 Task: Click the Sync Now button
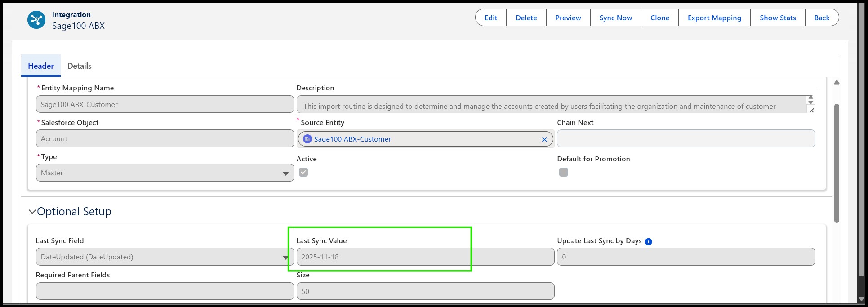tap(616, 18)
